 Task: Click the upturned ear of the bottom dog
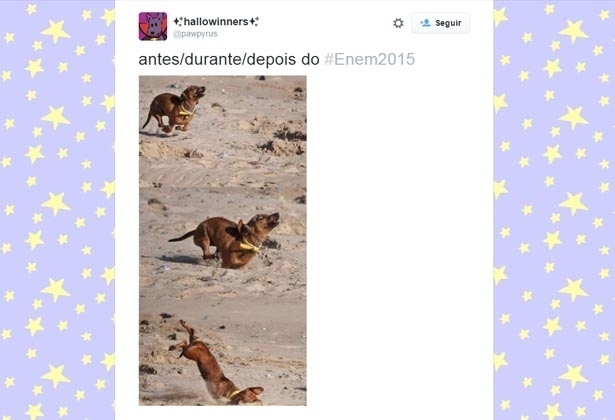pos(255,391)
